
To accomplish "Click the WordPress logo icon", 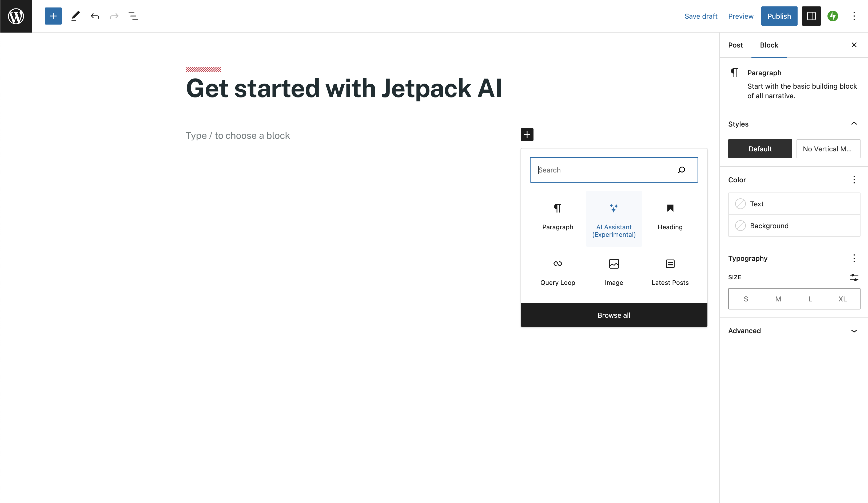I will (16, 16).
